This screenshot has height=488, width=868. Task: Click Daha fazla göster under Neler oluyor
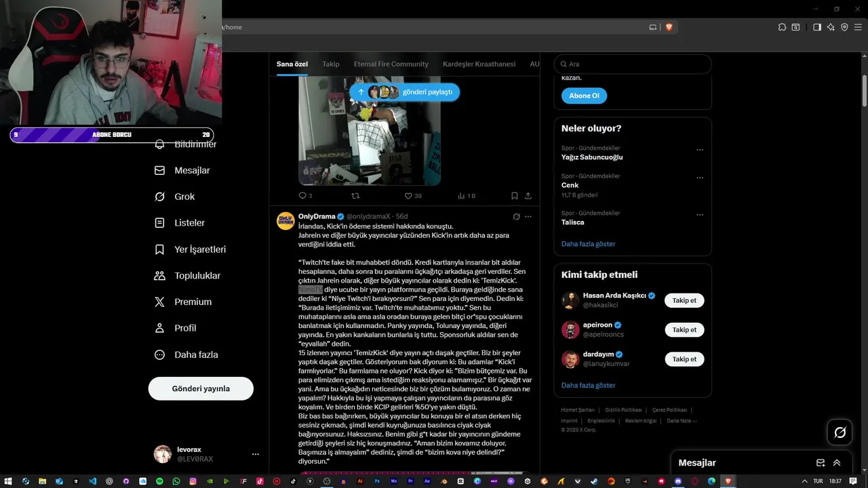(588, 244)
